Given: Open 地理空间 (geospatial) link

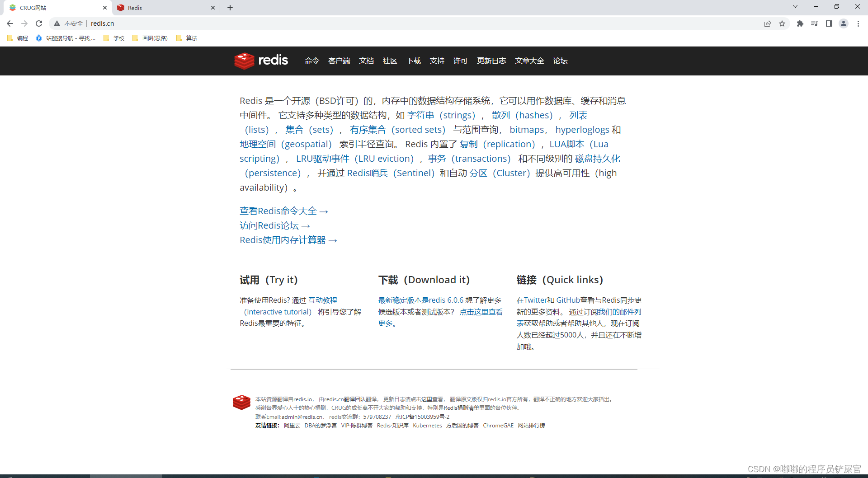Looking at the screenshot, I should point(286,144).
